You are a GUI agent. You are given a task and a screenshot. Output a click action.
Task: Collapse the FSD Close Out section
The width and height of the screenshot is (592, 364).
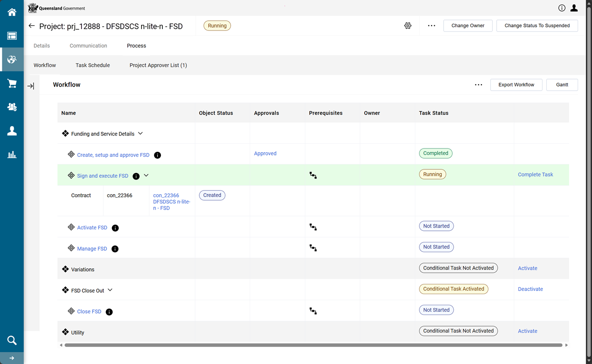110,290
